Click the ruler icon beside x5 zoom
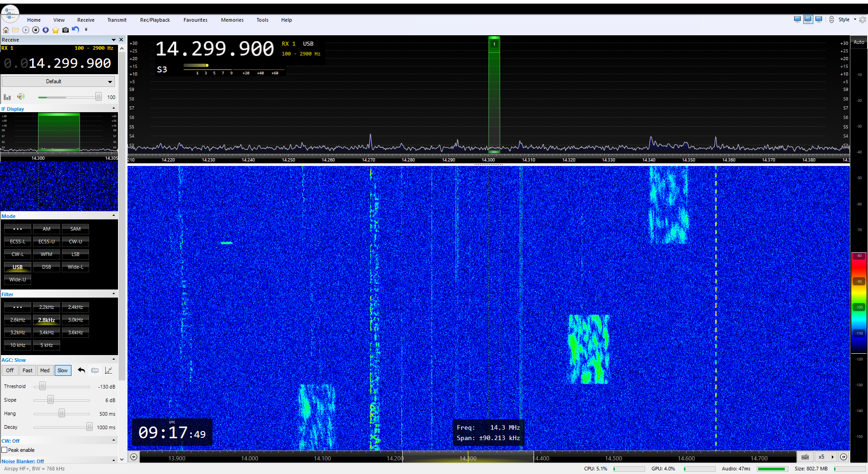The height and width of the screenshot is (474, 868). click(805, 457)
